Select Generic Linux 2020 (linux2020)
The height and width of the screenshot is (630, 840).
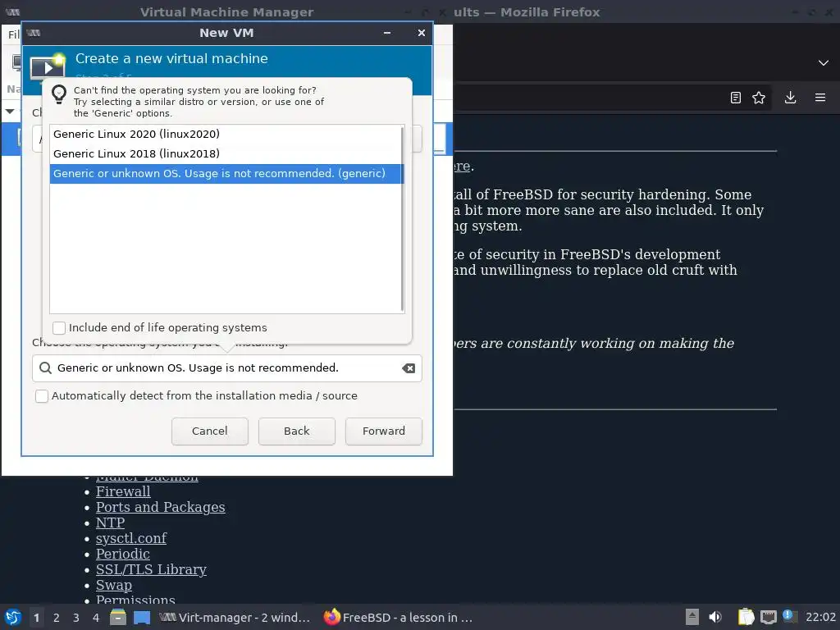click(226, 135)
